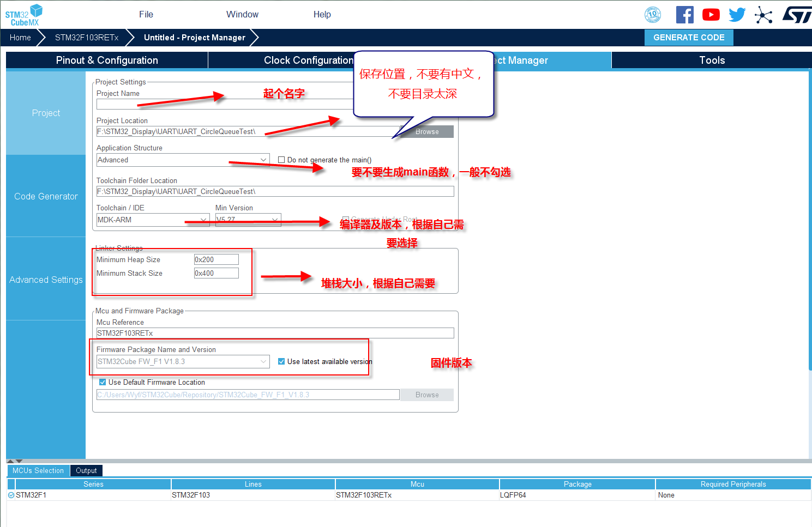Click the ST logo icon
The width and height of the screenshot is (812, 527).
[x=797, y=15]
